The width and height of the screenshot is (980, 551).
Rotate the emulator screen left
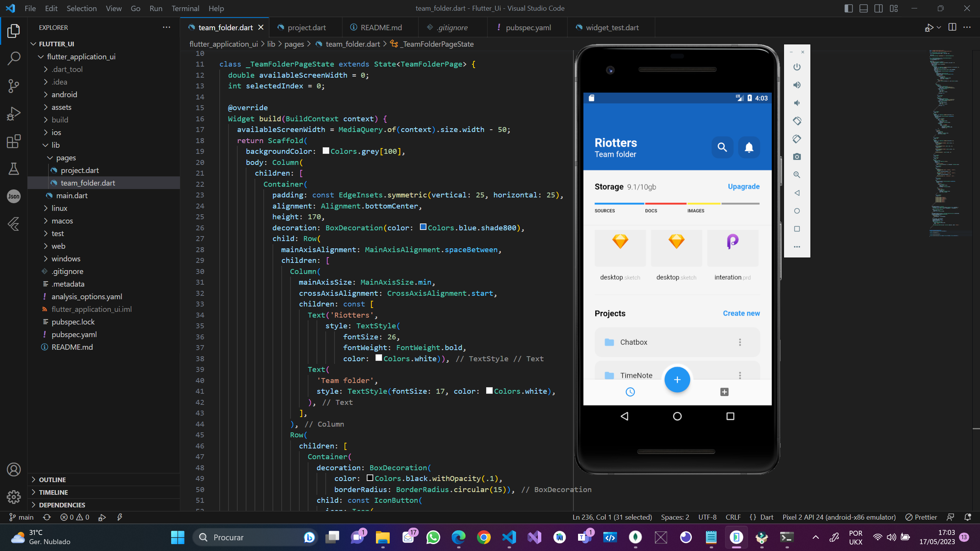pos(797,121)
